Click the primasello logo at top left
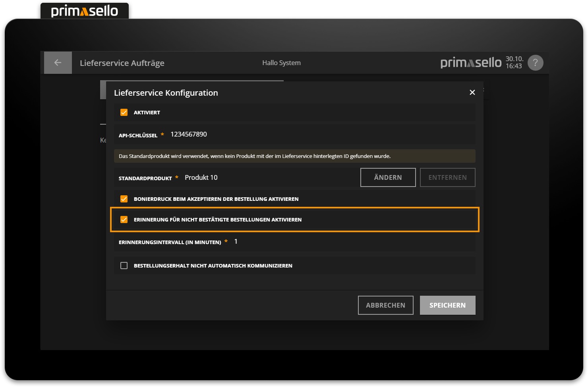Image resolution: width=588 pixels, height=387 pixels. coord(84,11)
